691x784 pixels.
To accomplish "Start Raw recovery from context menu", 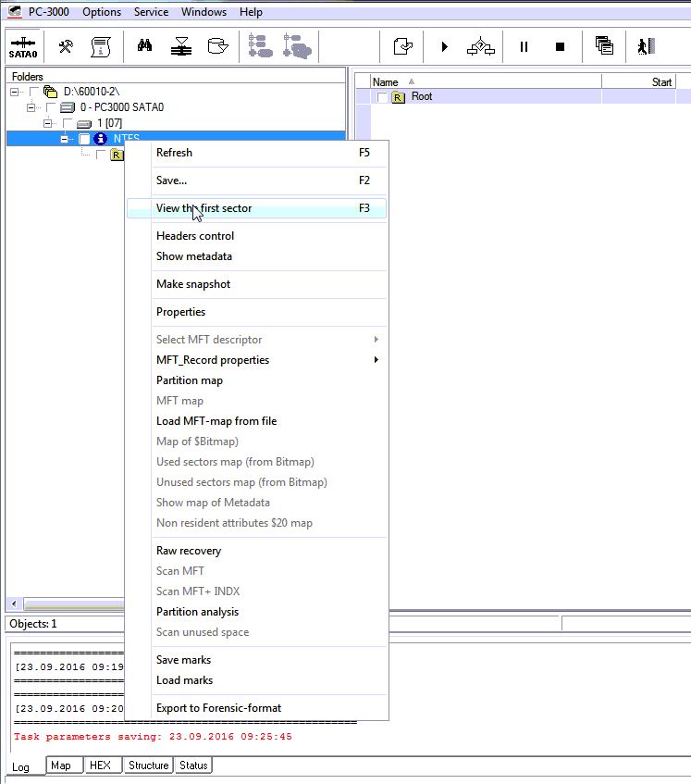I will 256,551.
